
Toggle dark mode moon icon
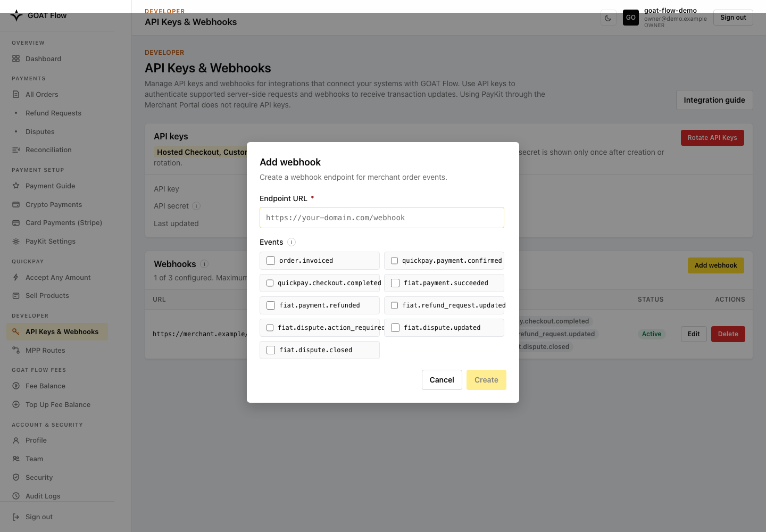click(x=608, y=18)
